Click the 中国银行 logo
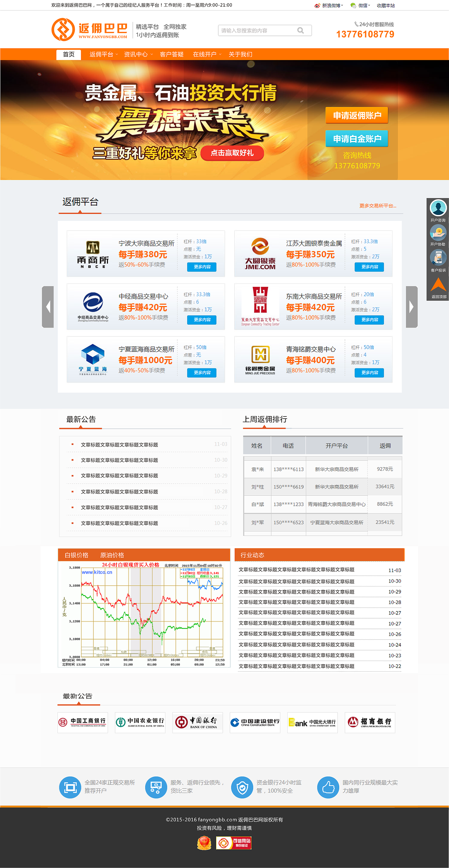The image size is (449, 868). tap(197, 723)
